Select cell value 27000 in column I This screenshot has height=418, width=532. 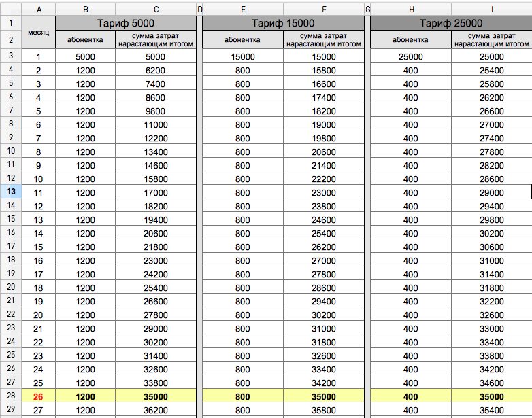492,124
